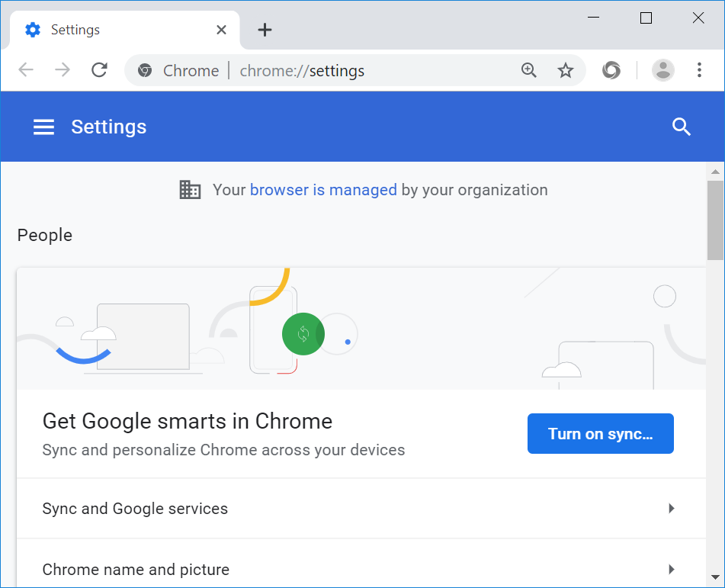Click the scrollbar down arrow
Viewport: 725px width, 588px height.
[x=715, y=577]
